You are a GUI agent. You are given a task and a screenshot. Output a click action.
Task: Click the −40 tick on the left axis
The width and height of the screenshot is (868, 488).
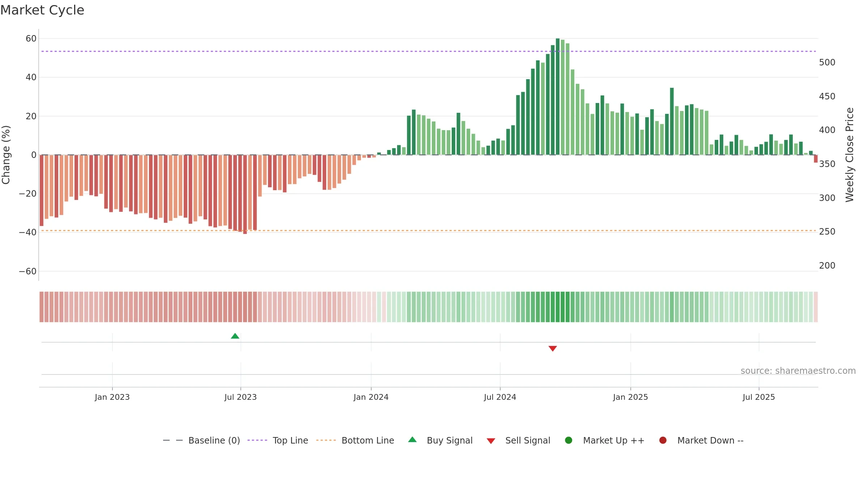28,232
